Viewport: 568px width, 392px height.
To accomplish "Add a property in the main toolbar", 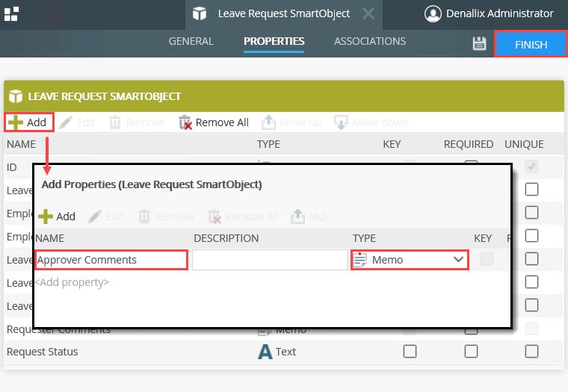I will tap(28, 122).
